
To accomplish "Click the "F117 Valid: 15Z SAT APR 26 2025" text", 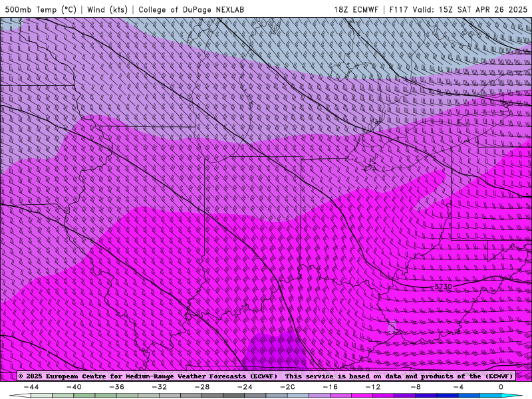I will (x=458, y=9).
